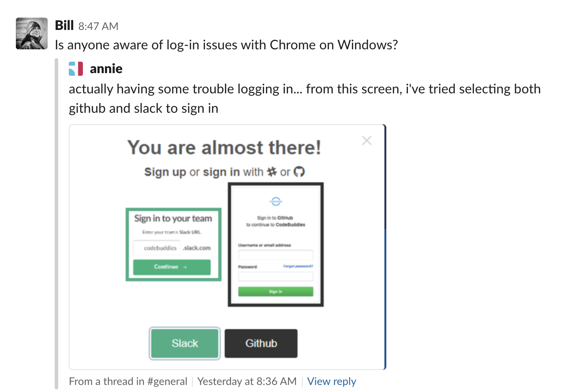Click the 'Yesterday at 8:36 AM' timestamp
The width and height of the screenshot is (568, 392).
point(247,381)
